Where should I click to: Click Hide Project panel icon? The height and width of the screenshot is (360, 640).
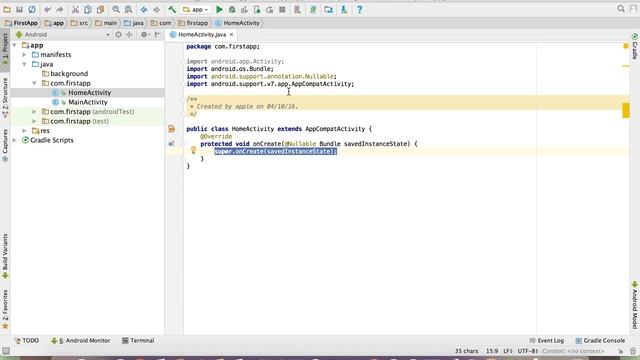pyautogui.click(x=157, y=35)
